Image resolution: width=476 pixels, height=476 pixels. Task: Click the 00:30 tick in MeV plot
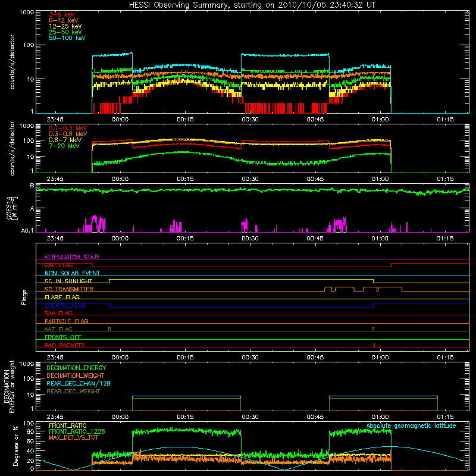click(250, 179)
